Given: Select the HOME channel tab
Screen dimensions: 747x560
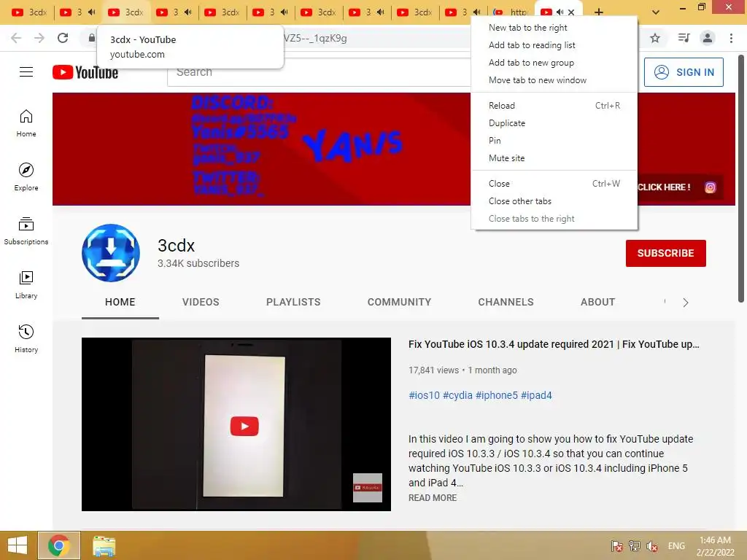Looking at the screenshot, I should tap(120, 302).
